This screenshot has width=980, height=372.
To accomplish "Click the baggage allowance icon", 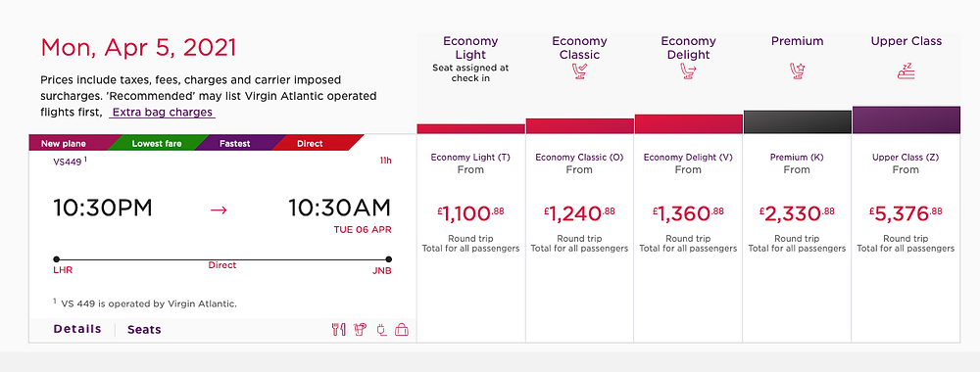I will [402, 330].
